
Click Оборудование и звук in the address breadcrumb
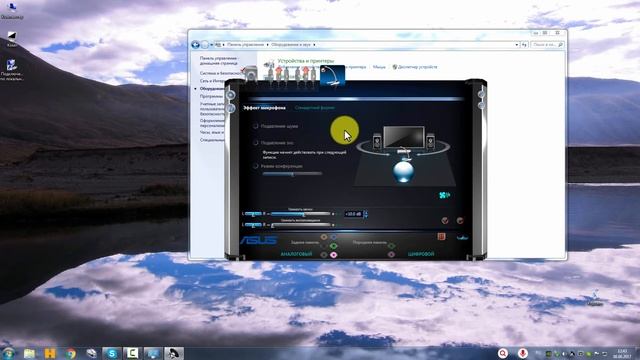click(x=291, y=44)
